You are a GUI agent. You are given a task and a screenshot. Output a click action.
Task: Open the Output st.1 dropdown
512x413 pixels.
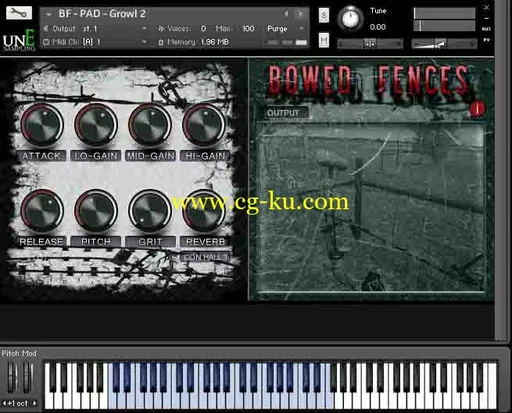(x=144, y=29)
